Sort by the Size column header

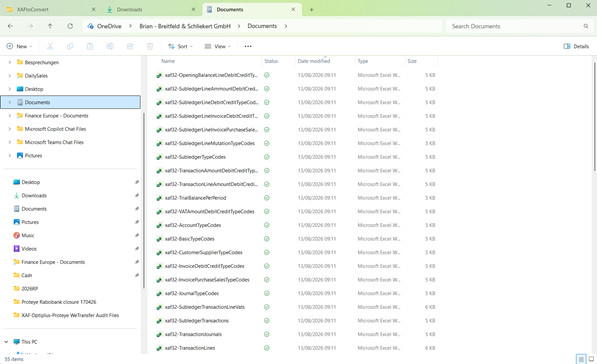click(412, 61)
